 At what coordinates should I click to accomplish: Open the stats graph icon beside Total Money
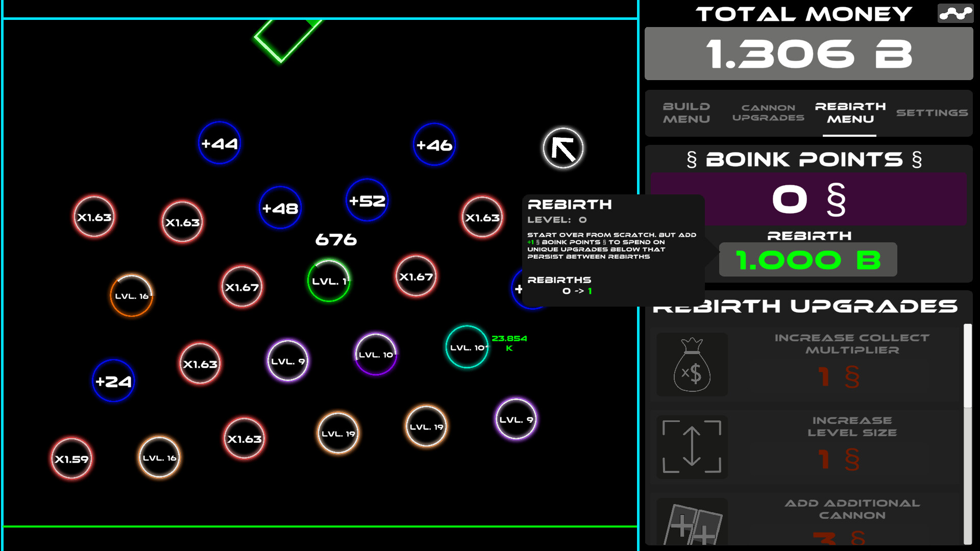click(x=955, y=14)
